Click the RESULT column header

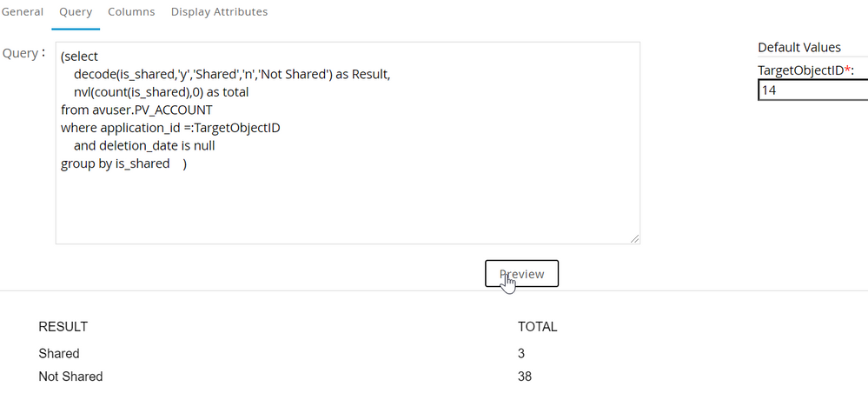pyautogui.click(x=63, y=327)
